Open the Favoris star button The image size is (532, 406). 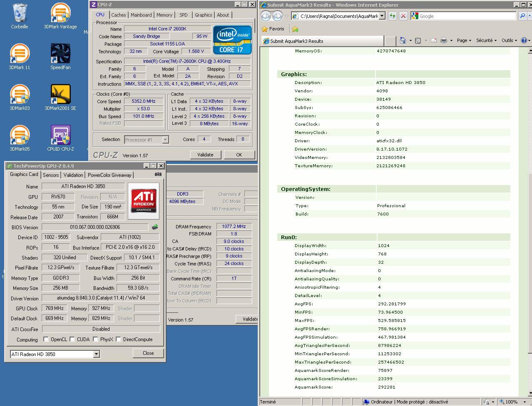tap(273, 29)
